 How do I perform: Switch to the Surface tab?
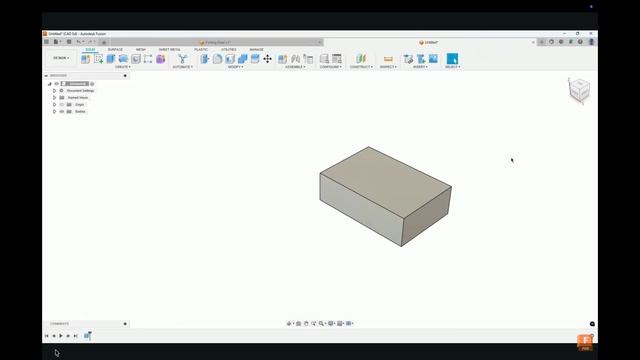point(115,49)
